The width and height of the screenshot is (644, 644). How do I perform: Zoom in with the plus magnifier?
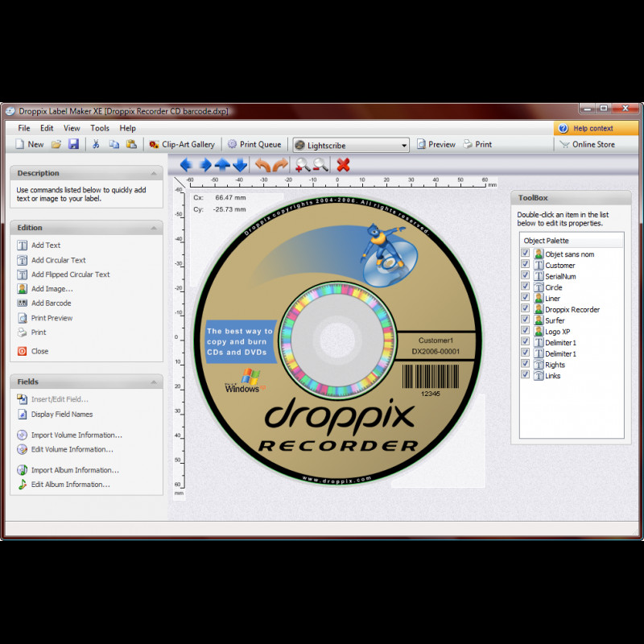click(x=303, y=165)
